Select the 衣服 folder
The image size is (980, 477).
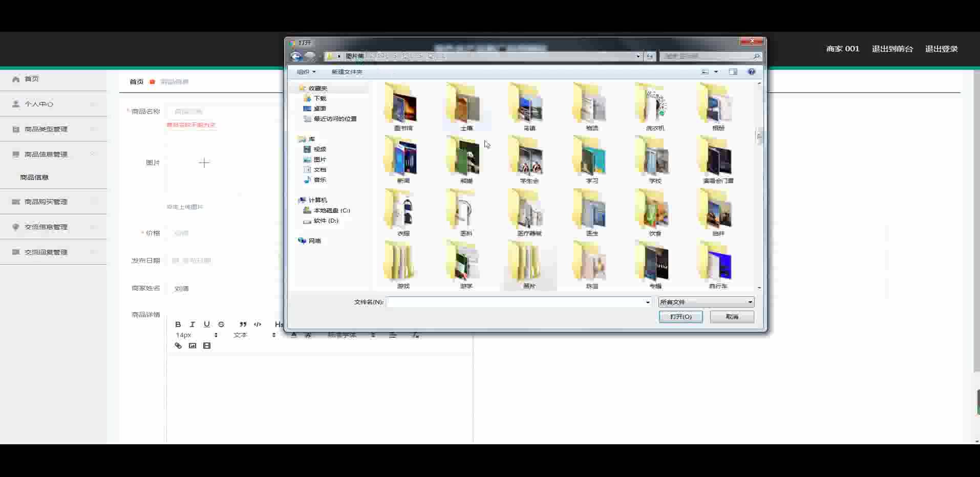pyautogui.click(x=403, y=212)
